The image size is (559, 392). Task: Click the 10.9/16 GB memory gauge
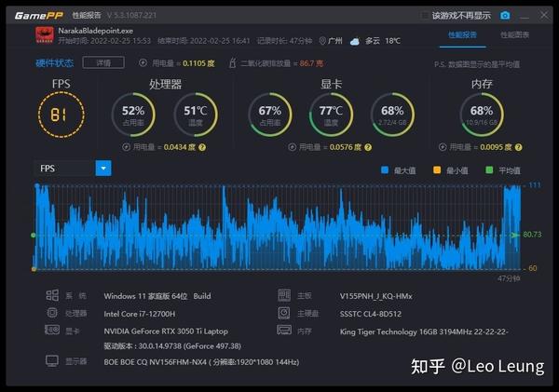(x=482, y=115)
